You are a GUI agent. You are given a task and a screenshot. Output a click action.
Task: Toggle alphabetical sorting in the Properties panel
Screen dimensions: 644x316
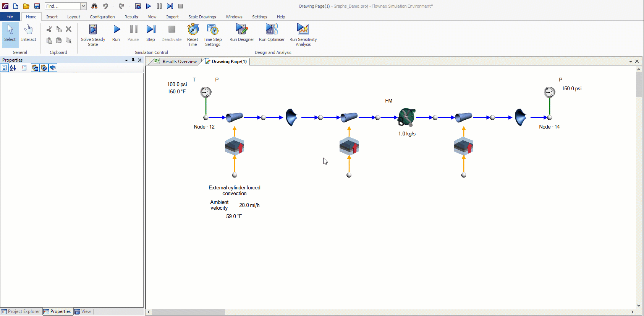tap(13, 68)
